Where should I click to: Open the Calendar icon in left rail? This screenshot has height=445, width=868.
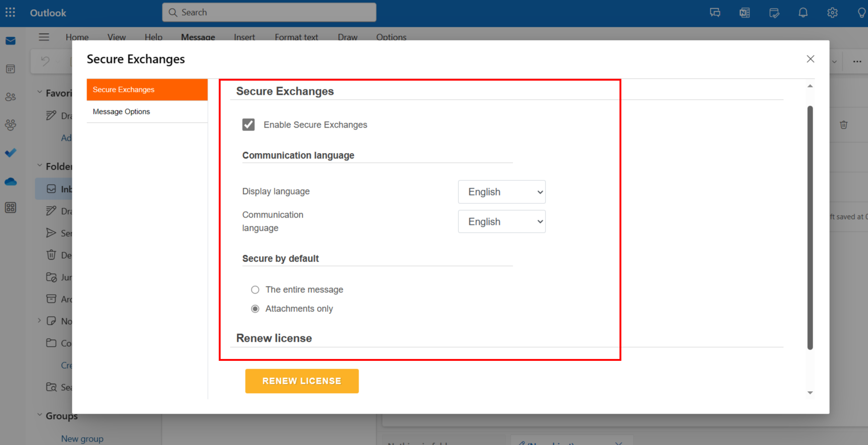(10, 69)
